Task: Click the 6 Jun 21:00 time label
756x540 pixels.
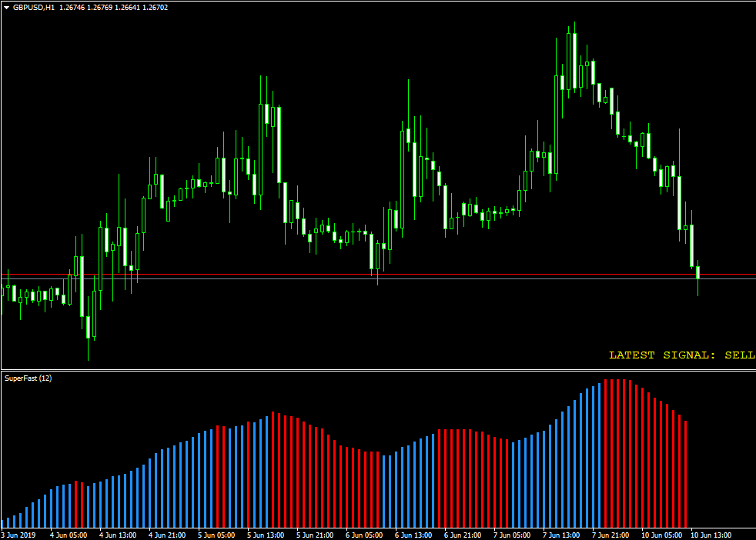Action: pyautogui.click(x=463, y=535)
